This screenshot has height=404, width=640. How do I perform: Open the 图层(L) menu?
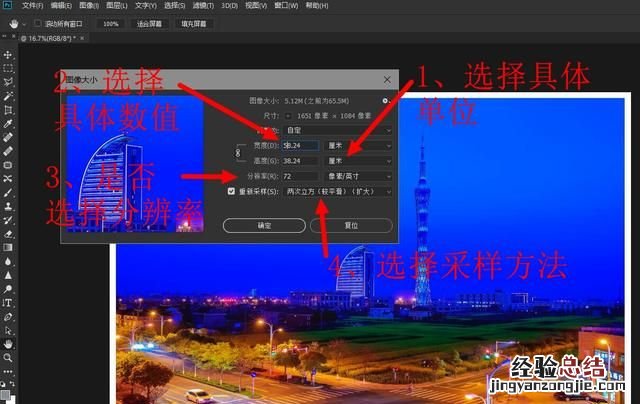(117, 6)
